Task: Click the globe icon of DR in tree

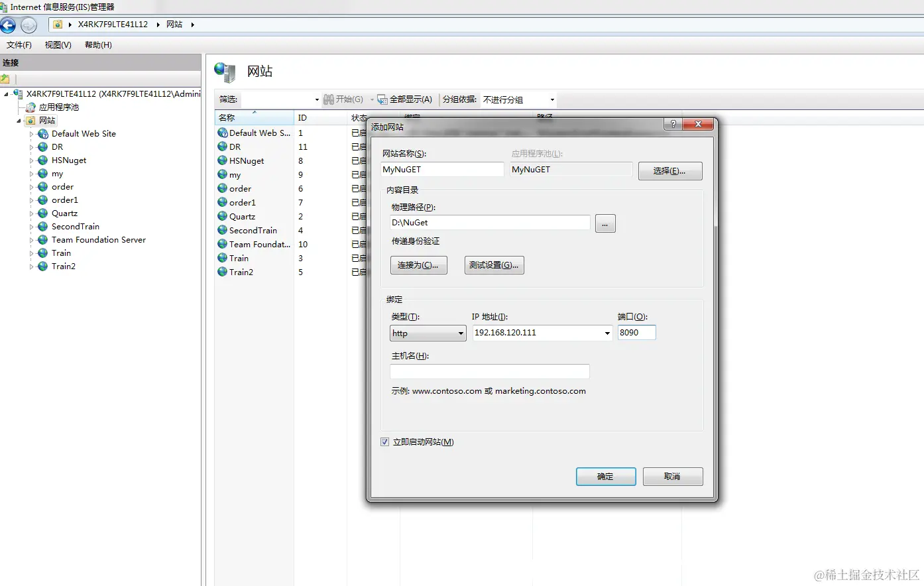Action: (x=43, y=147)
